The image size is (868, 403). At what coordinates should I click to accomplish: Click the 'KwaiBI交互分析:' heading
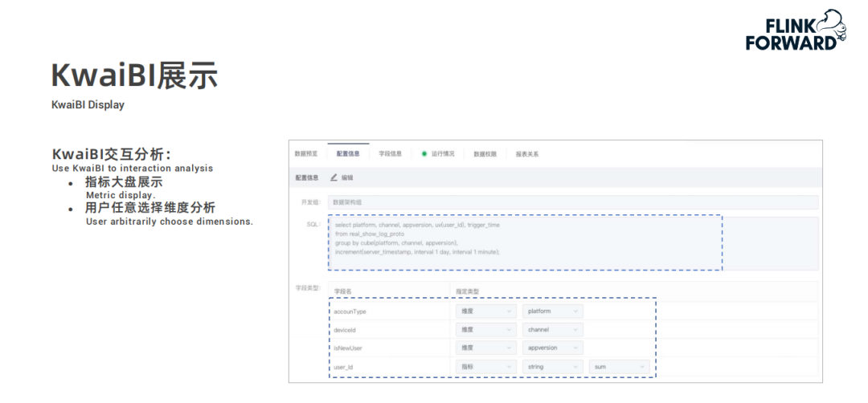point(112,154)
